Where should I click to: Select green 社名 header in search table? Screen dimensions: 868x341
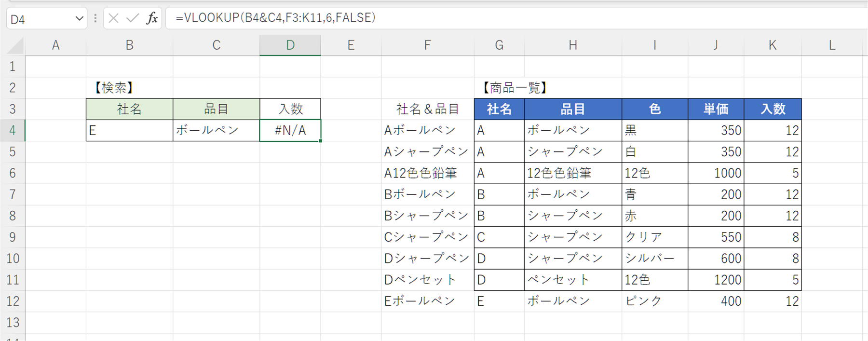pos(130,109)
